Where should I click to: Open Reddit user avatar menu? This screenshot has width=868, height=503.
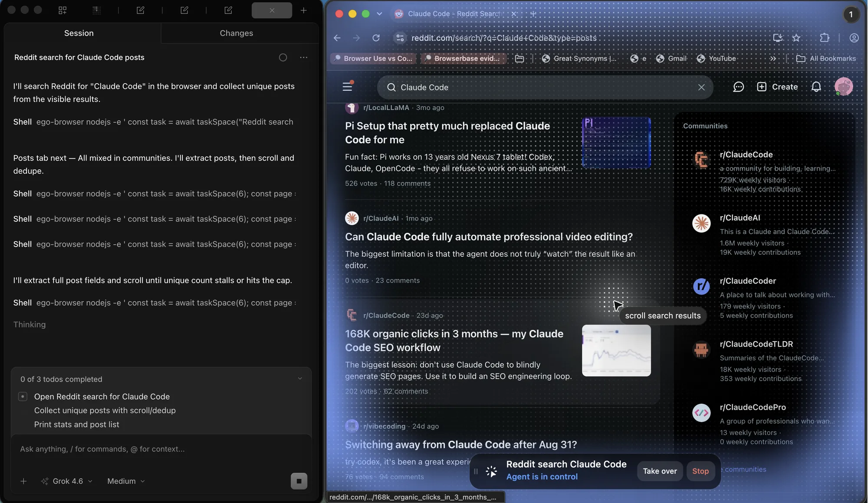(844, 87)
